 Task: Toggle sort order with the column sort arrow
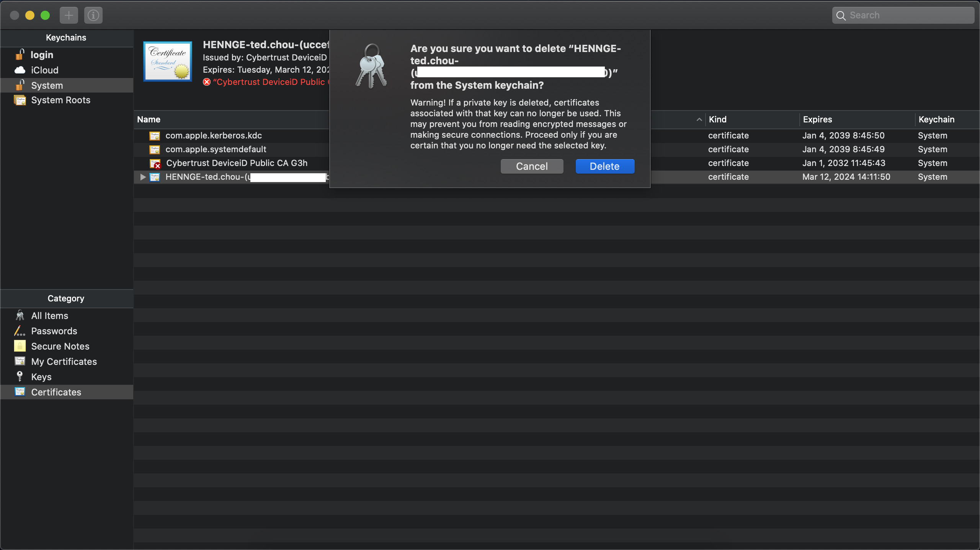[699, 120]
